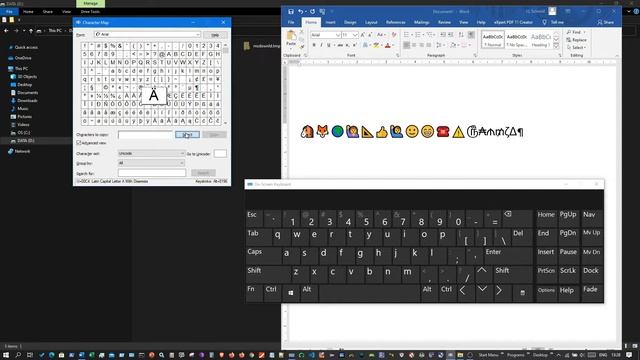Click the Shading paint bucket icon
The width and height of the screenshot is (640, 360).
[453, 45]
